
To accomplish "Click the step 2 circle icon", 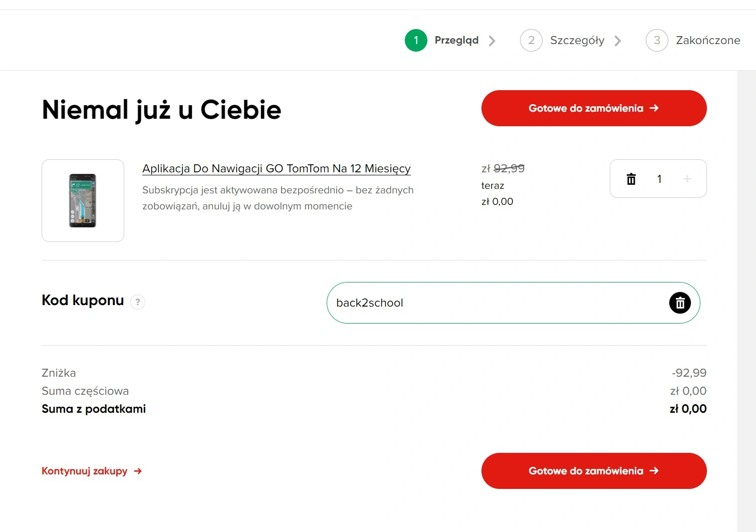I will (531, 40).
